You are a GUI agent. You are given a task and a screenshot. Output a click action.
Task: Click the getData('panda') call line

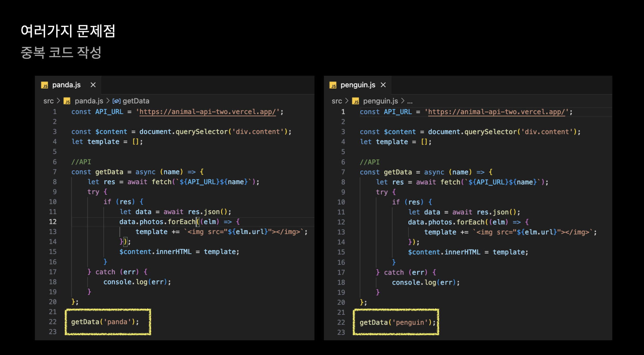click(x=105, y=322)
